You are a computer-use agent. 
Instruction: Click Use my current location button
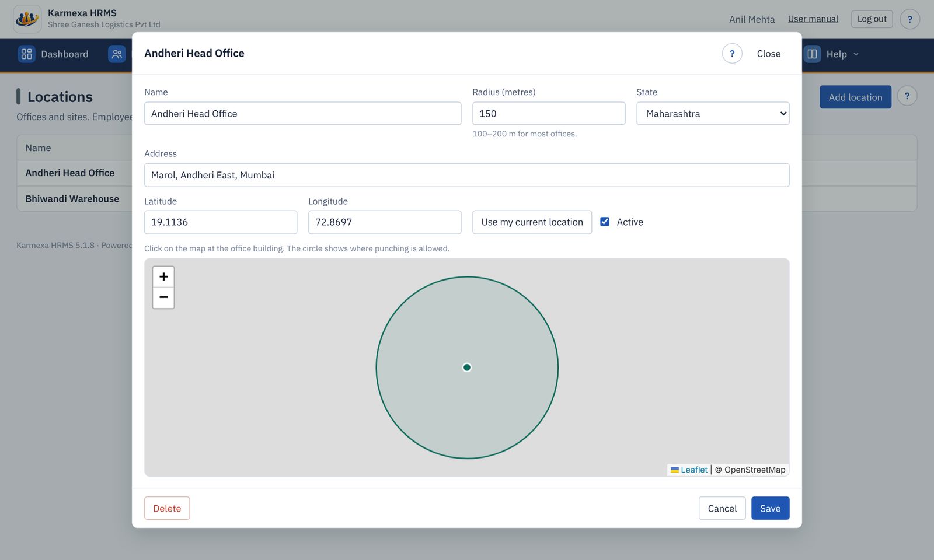tap(532, 222)
